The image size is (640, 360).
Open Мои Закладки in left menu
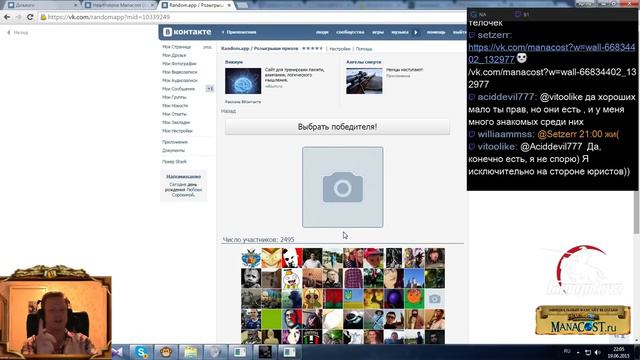click(176, 122)
